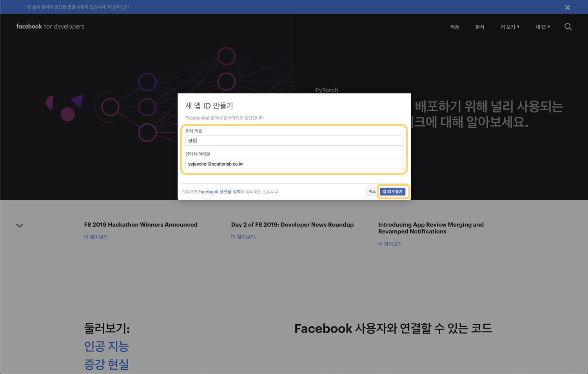Open the Facebook 플랫폼 정책 link
The height and width of the screenshot is (374, 588).
[220, 192]
